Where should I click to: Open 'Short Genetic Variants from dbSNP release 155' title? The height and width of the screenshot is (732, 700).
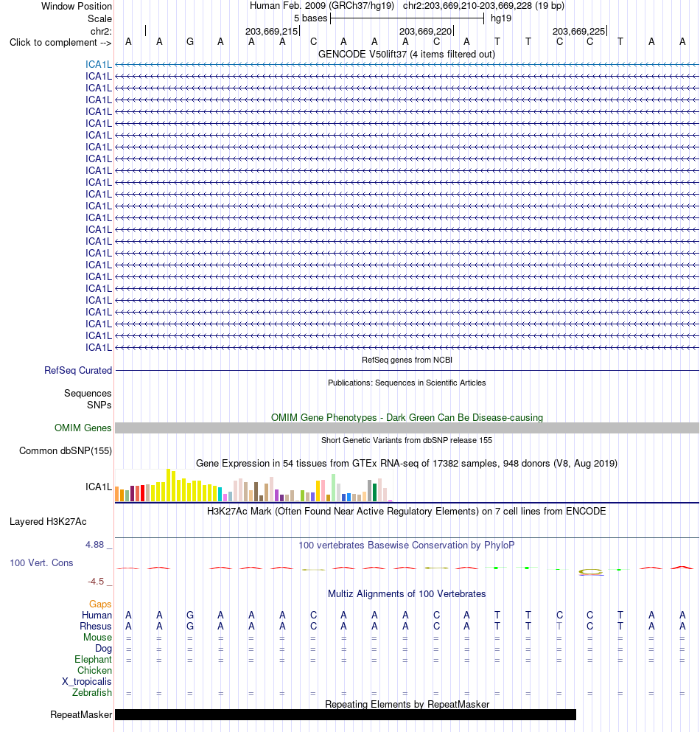(407, 440)
